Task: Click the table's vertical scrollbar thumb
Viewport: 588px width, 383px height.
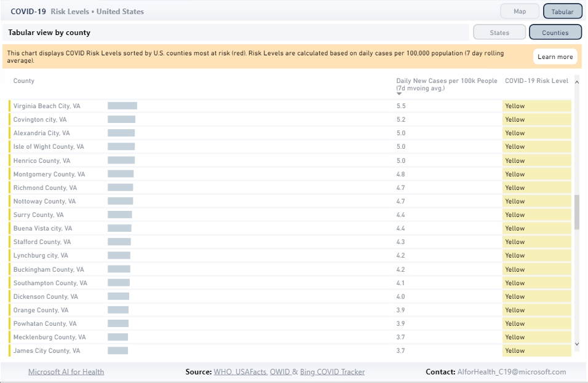Action: [577, 212]
